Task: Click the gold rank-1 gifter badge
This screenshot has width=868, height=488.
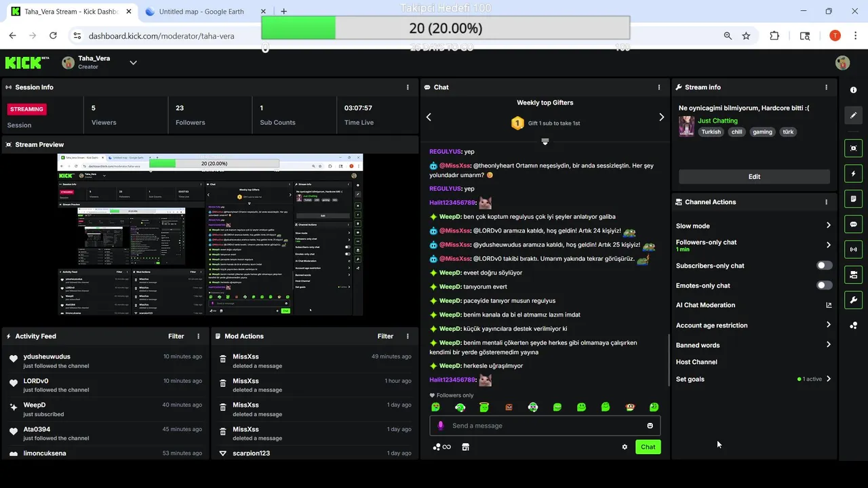Action: (x=517, y=123)
